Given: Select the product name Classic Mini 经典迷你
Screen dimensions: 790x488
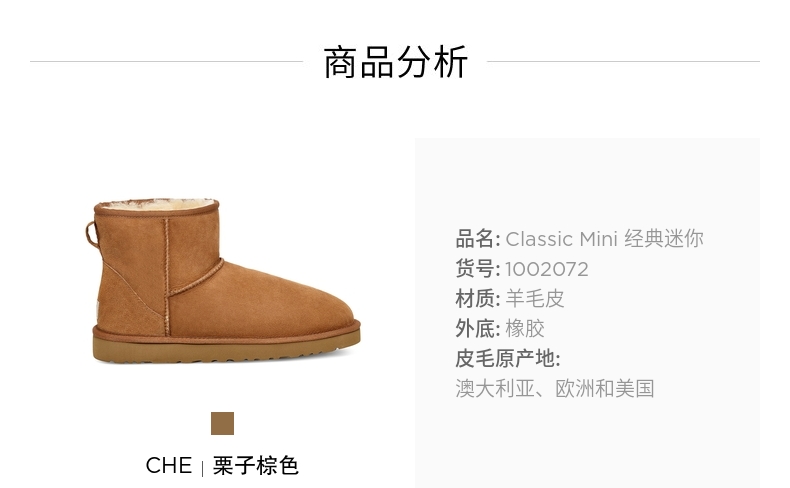Looking at the screenshot, I should pyautogui.click(x=604, y=239).
